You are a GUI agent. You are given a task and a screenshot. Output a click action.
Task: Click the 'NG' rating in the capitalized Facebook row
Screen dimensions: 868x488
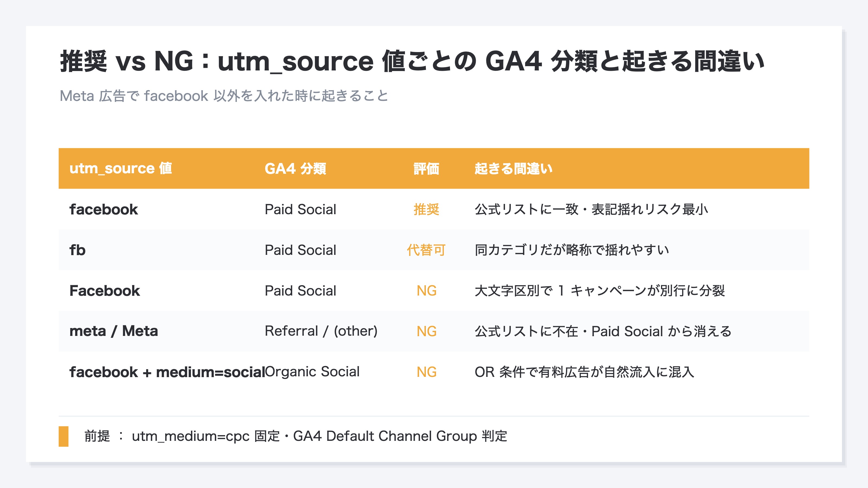pyautogui.click(x=426, y=291)
